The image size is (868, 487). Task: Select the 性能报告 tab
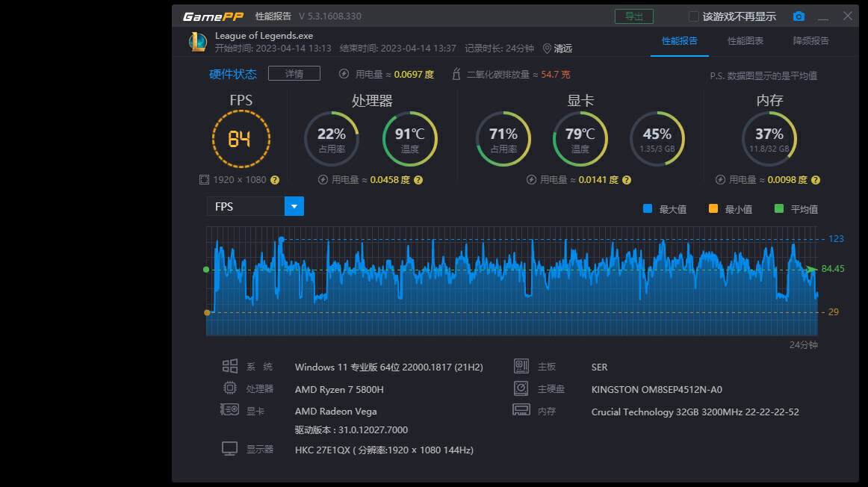coord(680,41)
